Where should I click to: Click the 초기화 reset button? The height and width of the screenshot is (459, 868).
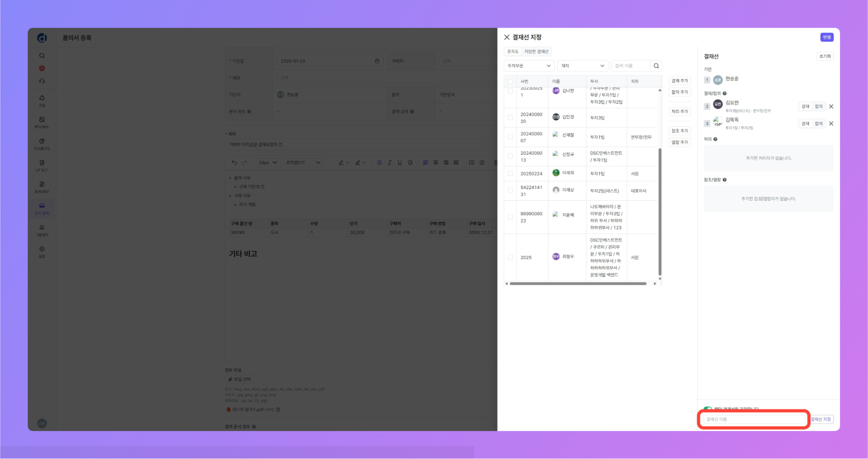click(825, 57)
